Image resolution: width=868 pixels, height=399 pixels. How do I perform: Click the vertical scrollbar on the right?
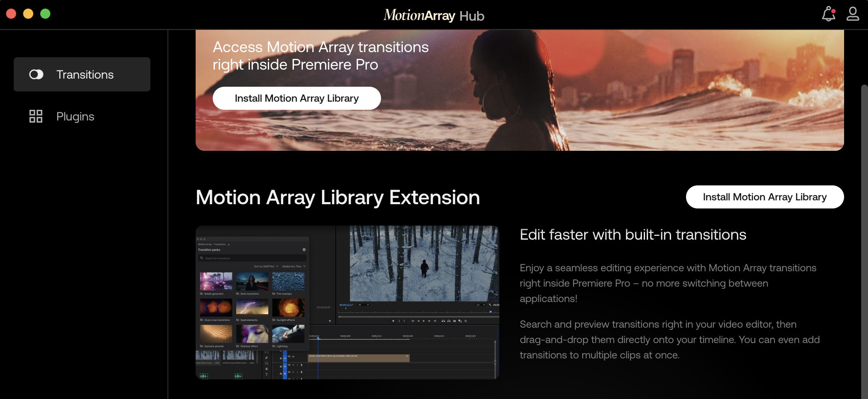point(864,241)
